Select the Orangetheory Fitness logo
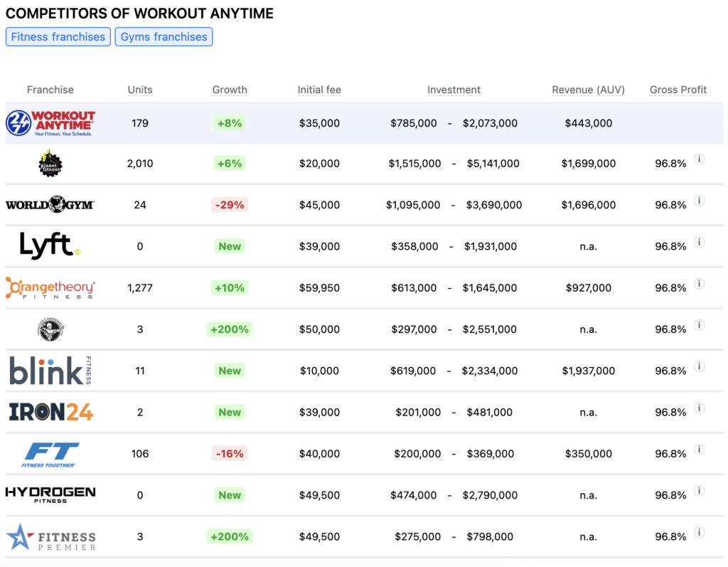The image size is (728, 567). coord(50,288)
